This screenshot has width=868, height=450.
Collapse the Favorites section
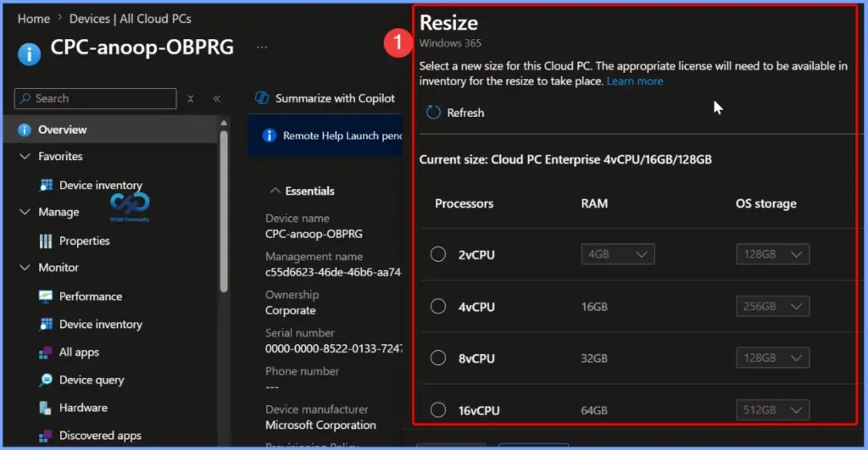coord(25,156)
